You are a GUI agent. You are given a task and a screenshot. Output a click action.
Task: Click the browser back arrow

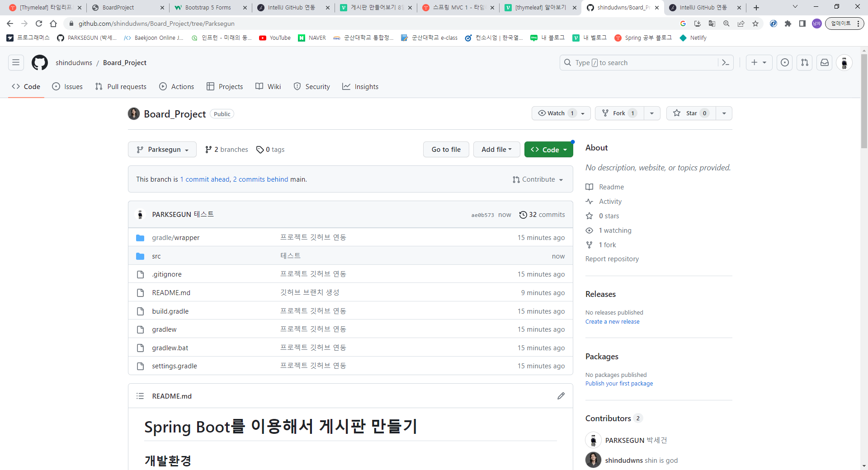10,23
